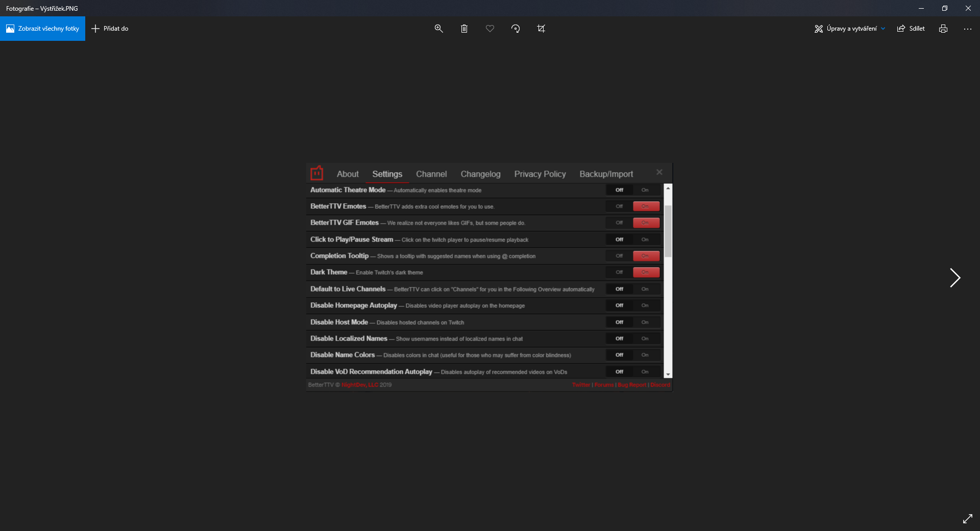980x531 pixels.
Task: Click the Sdílet share button
Action: coord(911,29)
